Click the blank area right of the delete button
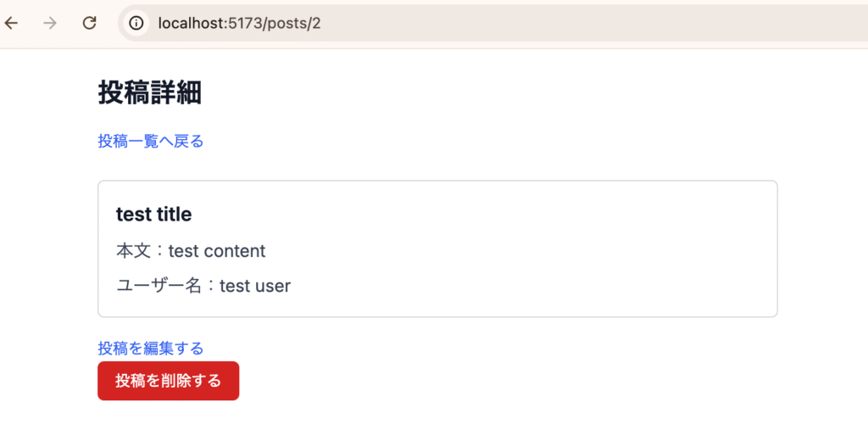The height and width of the screenshot is (430, 868). click(498, 381)
